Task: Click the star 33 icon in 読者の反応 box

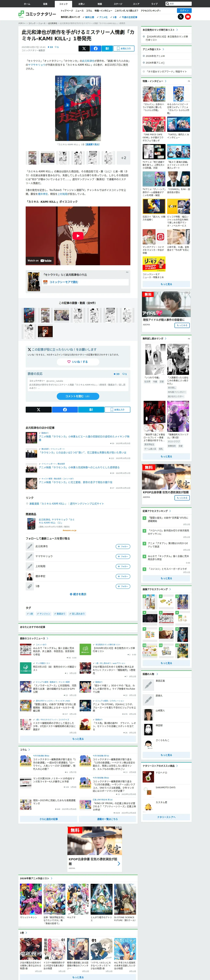Action: click(x=116, y=374)
